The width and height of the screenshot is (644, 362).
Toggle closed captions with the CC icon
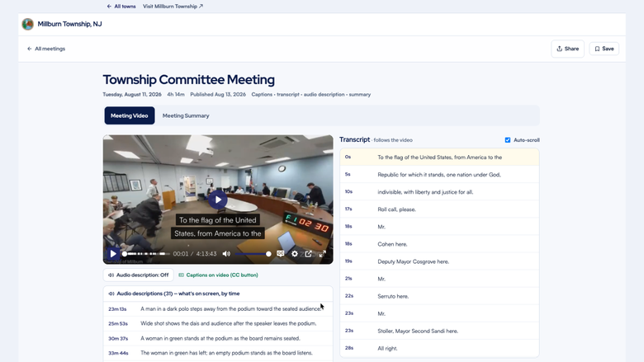pyautogui.click(x=281, y=254)
